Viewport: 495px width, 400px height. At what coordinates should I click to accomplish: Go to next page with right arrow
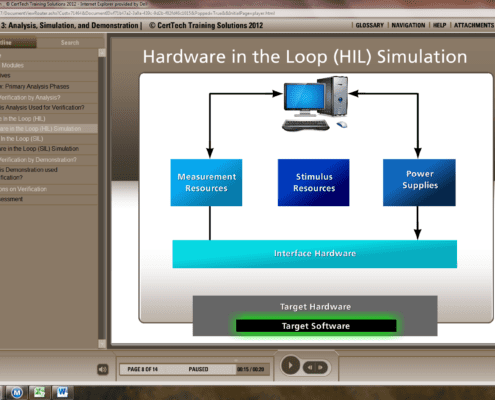[x=321, y=368]
